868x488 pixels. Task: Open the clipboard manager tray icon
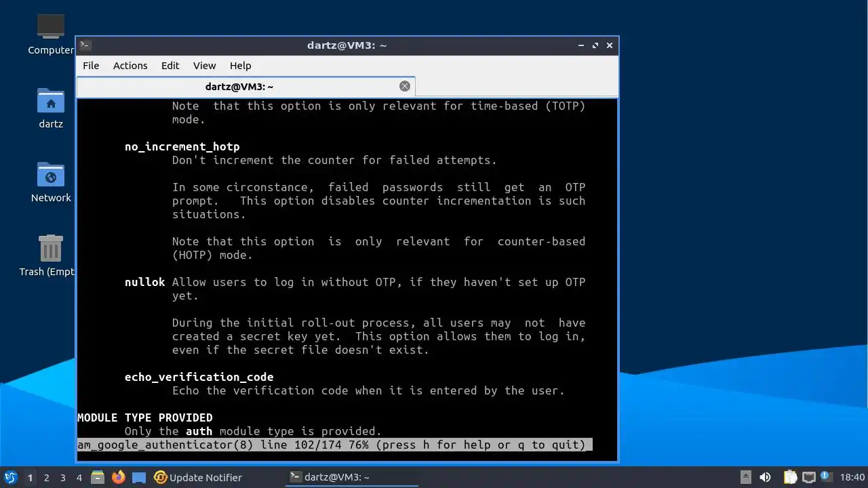click(x=790, y=477)
